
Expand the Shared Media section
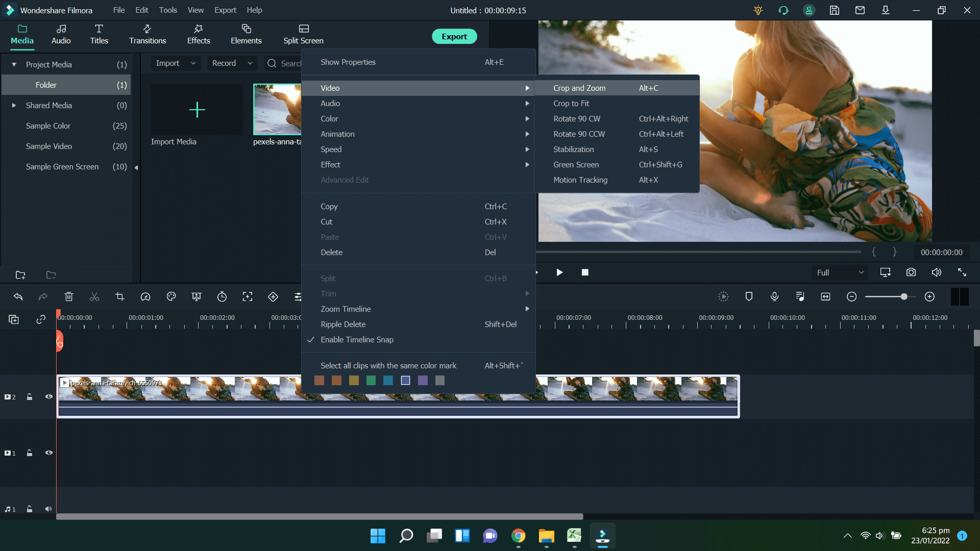[x=13, y=106]
